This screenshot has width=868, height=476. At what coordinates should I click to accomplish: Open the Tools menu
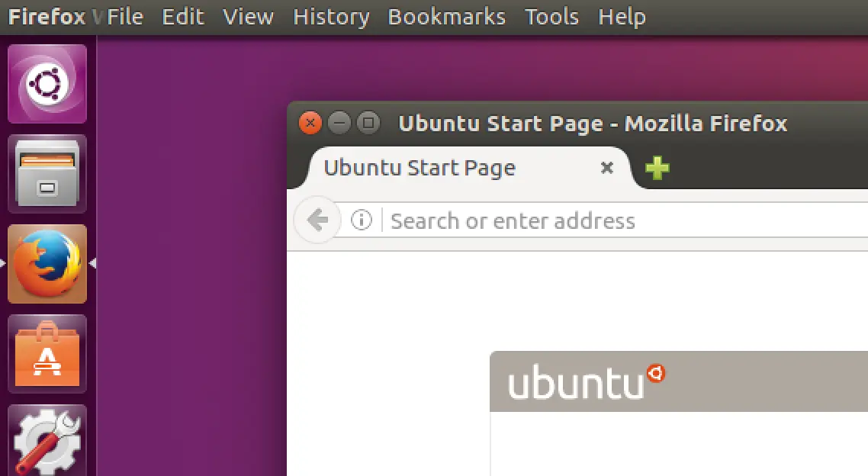pyautogui.click(x=552, y=17)
